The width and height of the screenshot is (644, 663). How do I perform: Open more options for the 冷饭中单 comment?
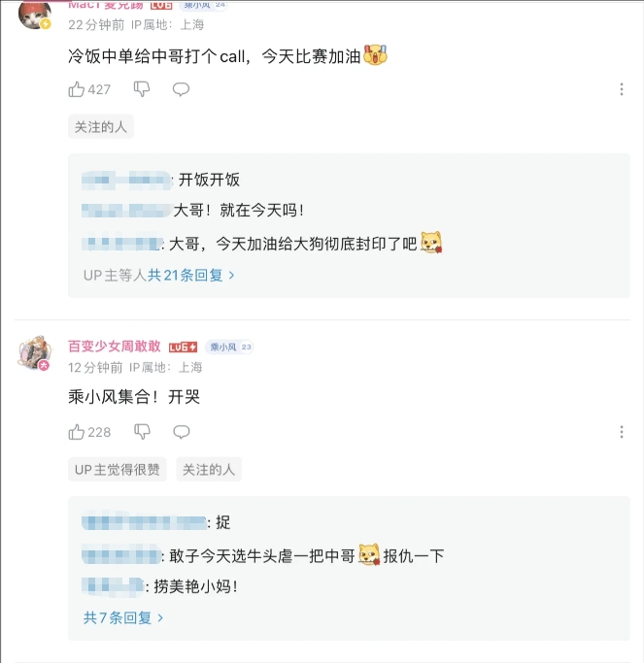(x=622, y=89)
